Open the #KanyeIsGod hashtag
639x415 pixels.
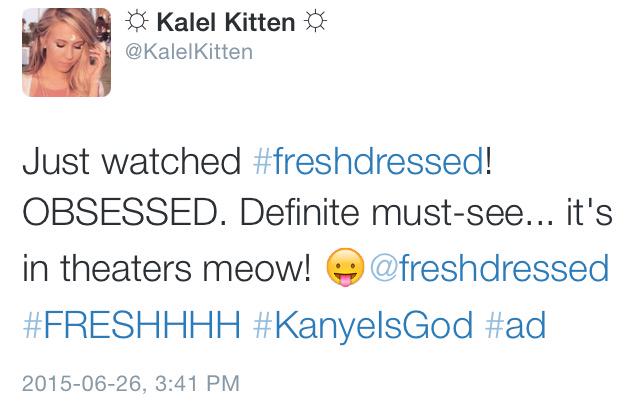[x=363, y=325]
